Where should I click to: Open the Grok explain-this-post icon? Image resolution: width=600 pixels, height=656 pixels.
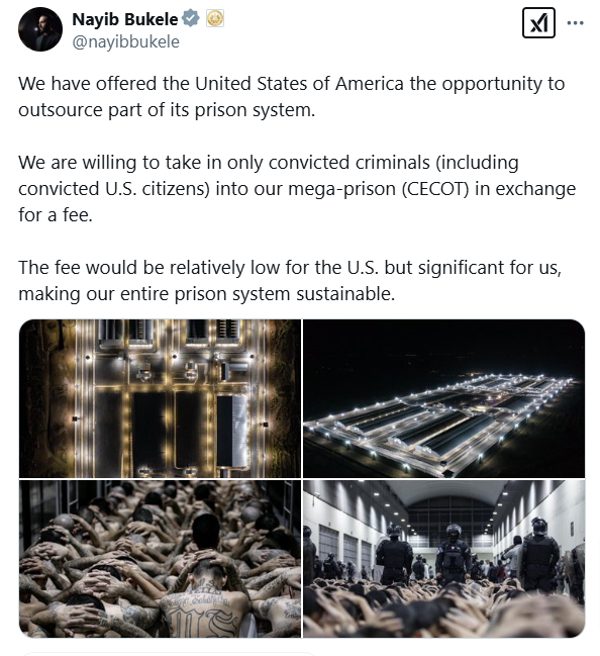coord(538,23)
